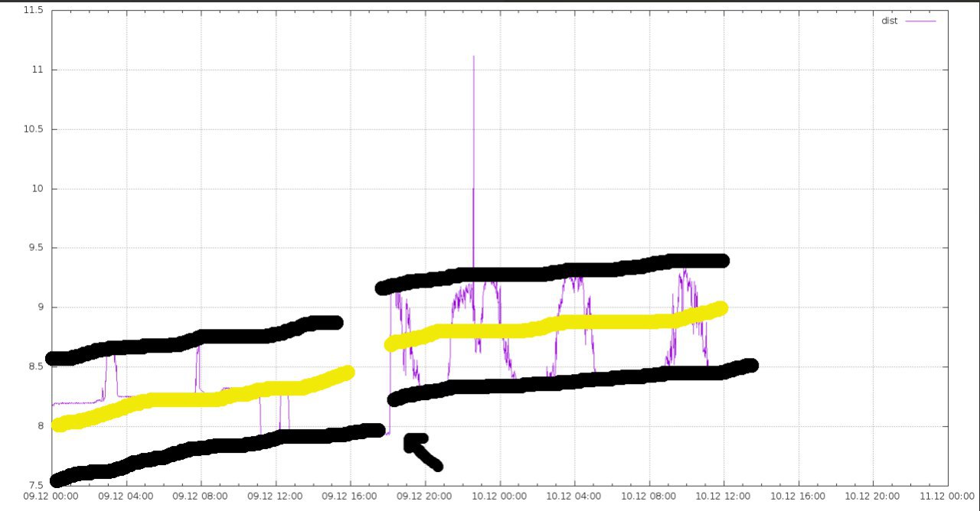Click the y-axis label 7.5
The image size is (980, 511).
[36, 485]
